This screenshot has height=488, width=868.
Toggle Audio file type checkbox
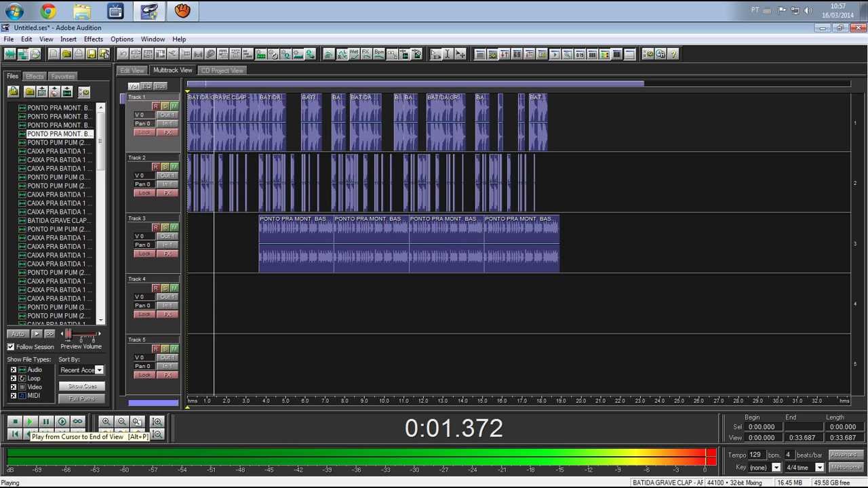14,370
